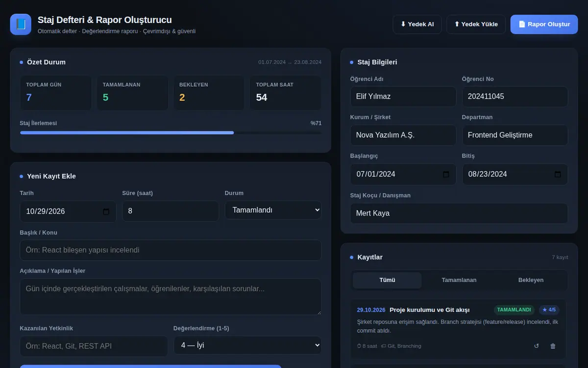Click the Rapor Oluştur button
The width and height of the screenshot is (588, 368).
click(544, 24)
